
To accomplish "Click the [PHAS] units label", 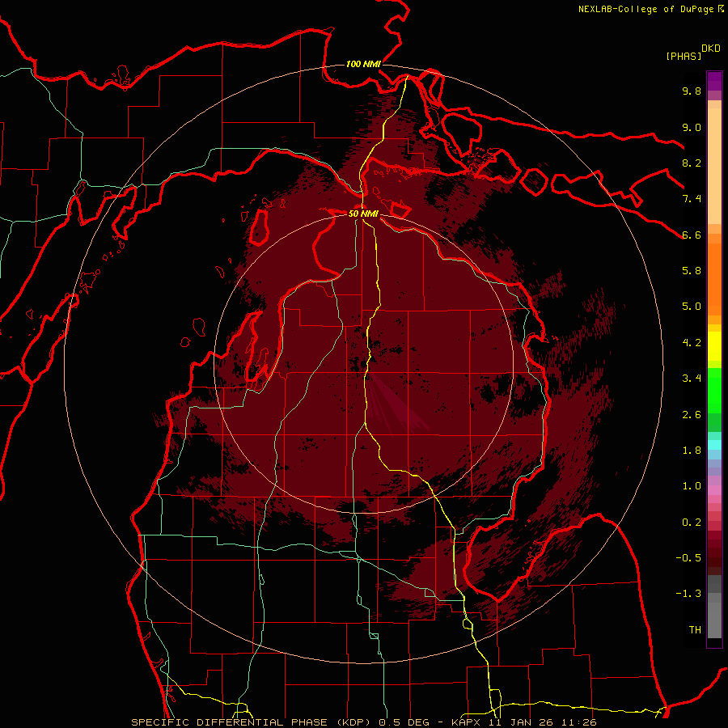I will (684, 56).
